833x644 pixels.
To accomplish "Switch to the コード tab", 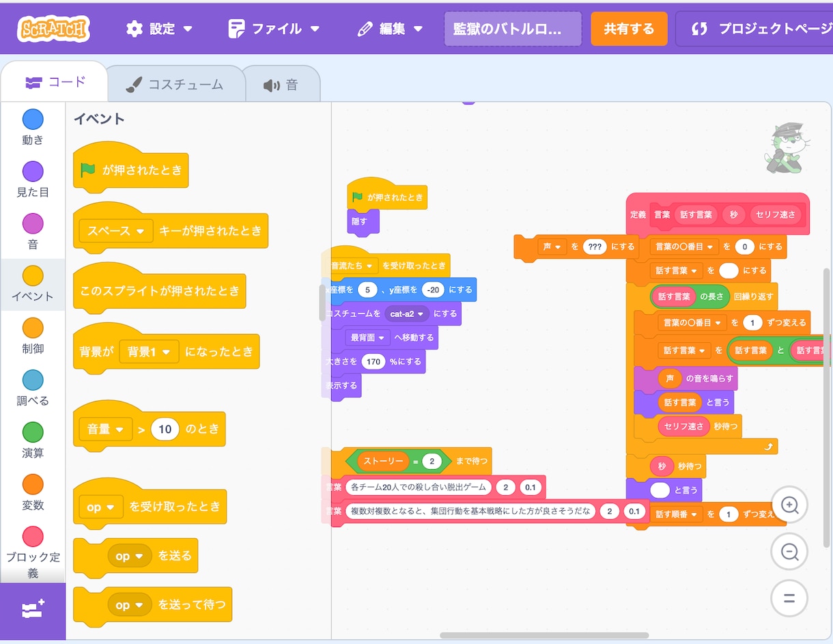I will [x=55, y=83].
